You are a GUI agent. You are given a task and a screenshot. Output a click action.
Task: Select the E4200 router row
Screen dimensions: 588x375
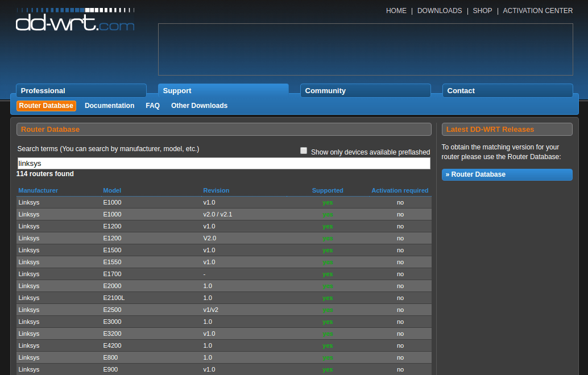point(224,346)
